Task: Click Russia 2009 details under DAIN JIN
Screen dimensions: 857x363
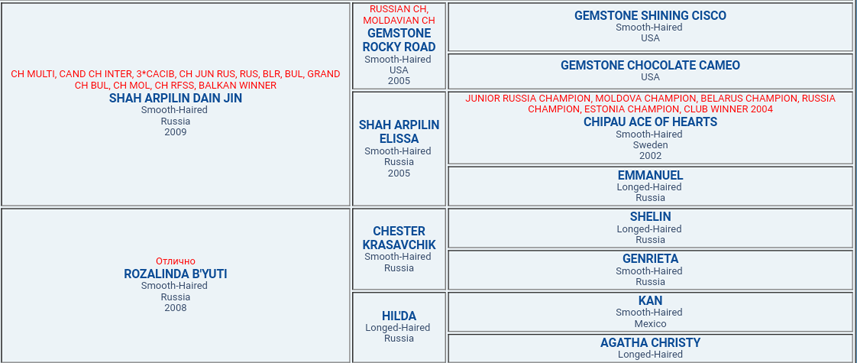Action: click(x=175, y=127)
